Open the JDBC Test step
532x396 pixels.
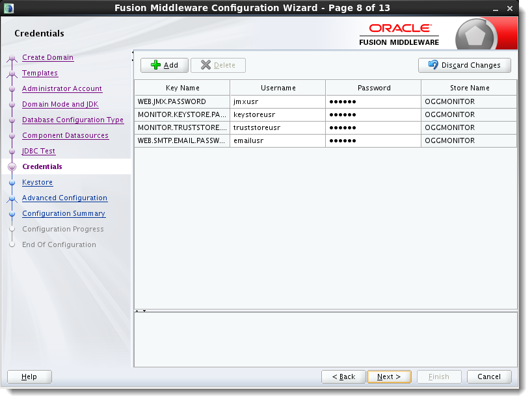tap(38, 151)
